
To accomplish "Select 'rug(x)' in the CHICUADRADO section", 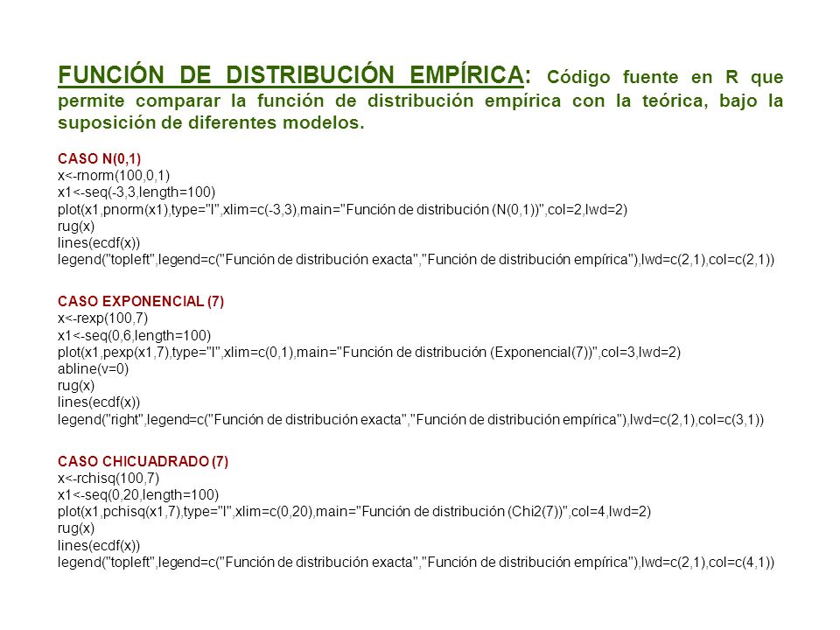I will click(x=76, y=528).
